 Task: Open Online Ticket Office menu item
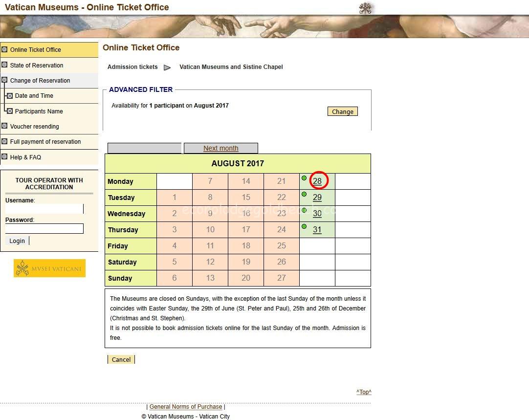click(49, 49)
